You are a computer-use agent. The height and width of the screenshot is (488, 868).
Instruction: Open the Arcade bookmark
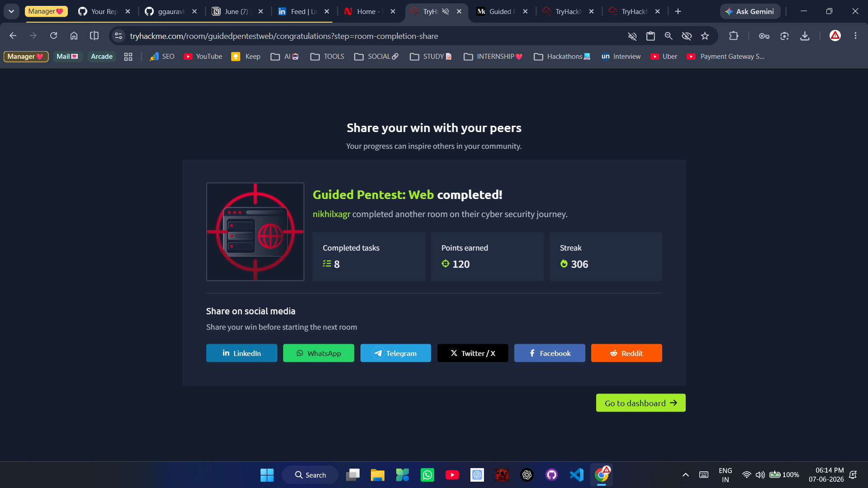point(101,57)
